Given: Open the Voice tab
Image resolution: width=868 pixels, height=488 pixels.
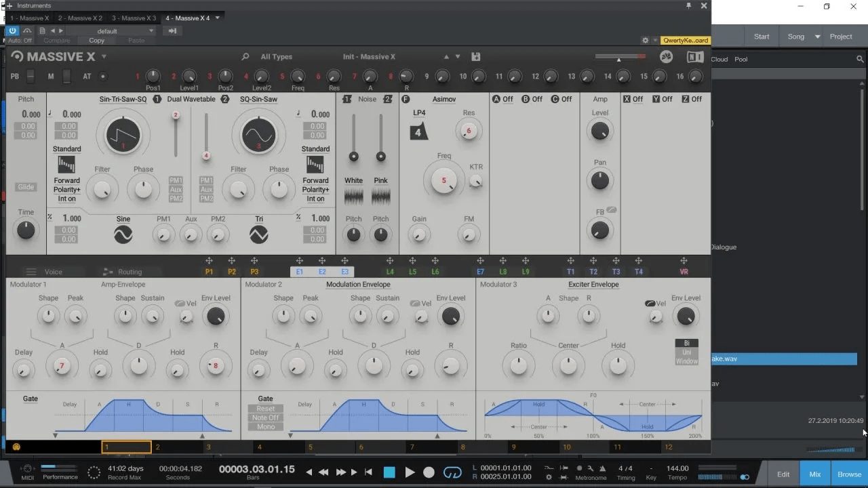Looking at the screenshot, I should 53,272.
